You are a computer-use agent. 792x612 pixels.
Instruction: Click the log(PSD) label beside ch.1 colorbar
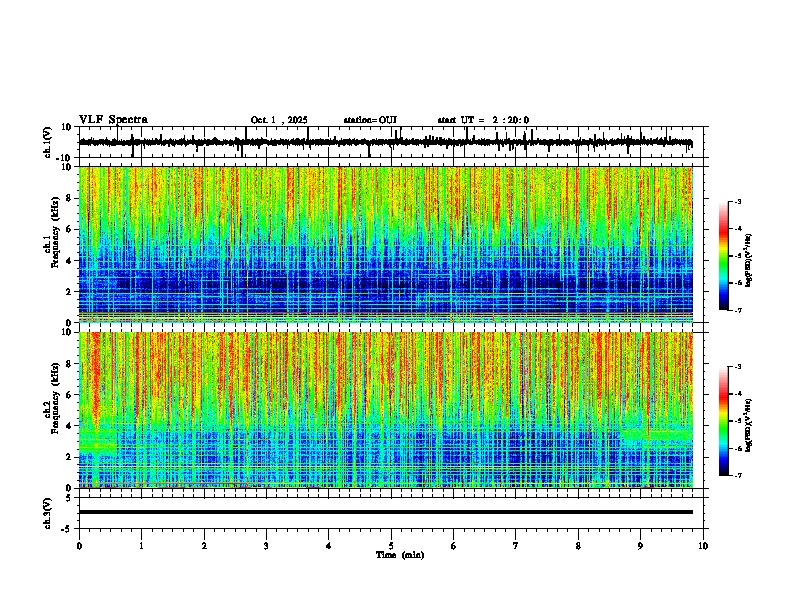(749, 261)
